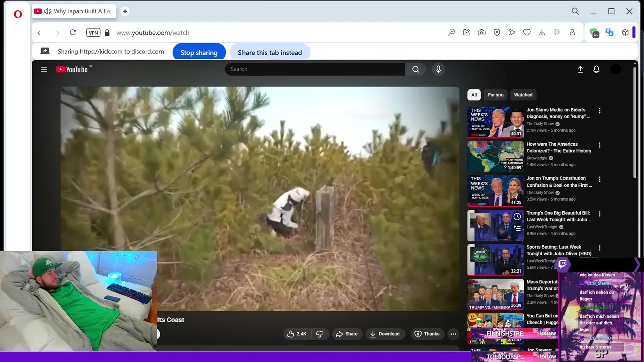The width and height of the screenshot is (644, 362).
Task: Click the main video player area
Action: pyautogui.click(x=260, y=199)
